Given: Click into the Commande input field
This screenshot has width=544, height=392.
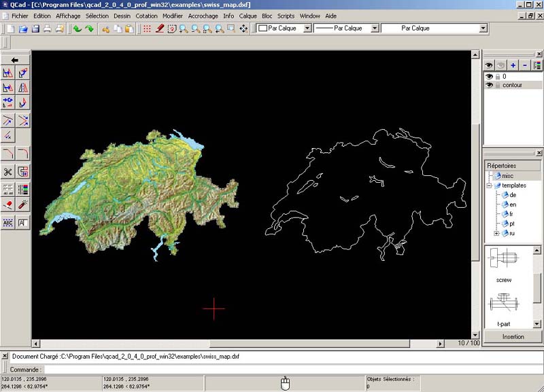Looking at the screenshot, I should 272,370.
